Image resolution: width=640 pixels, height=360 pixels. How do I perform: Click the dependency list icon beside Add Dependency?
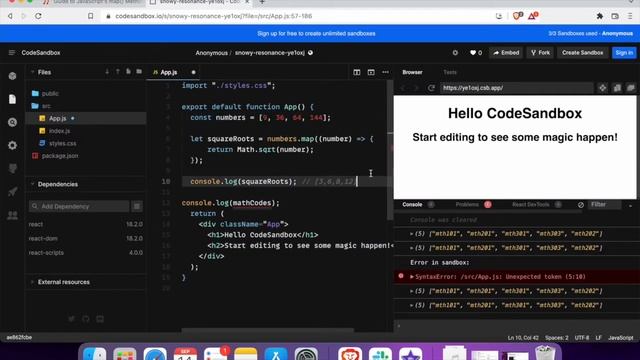137,206
